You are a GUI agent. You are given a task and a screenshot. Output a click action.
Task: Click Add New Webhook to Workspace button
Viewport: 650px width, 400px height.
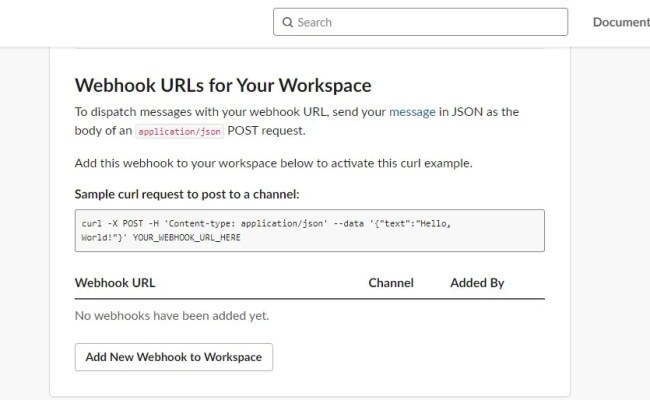point(174,357)
